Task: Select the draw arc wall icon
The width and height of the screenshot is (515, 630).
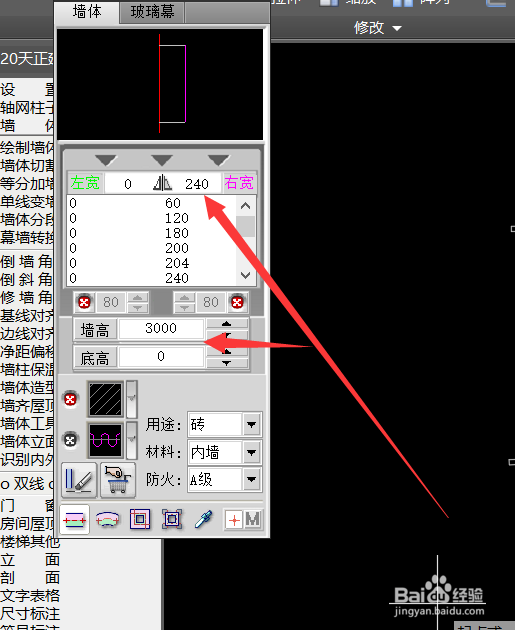Action: [107, 520]
